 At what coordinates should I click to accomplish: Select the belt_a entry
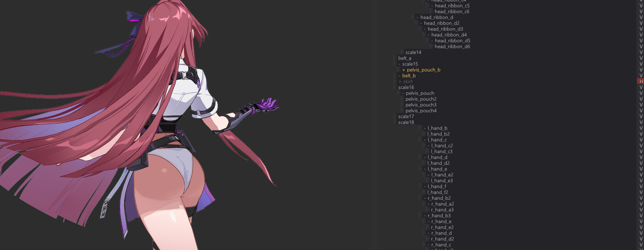tap(404, 58)
